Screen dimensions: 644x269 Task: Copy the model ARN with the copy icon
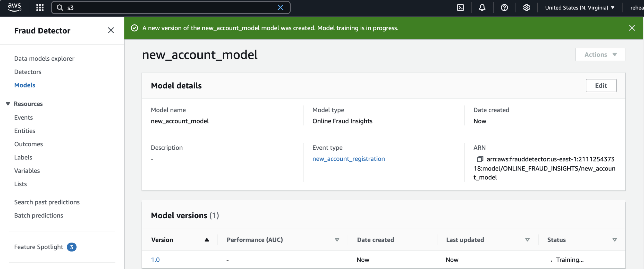[480, 159]
